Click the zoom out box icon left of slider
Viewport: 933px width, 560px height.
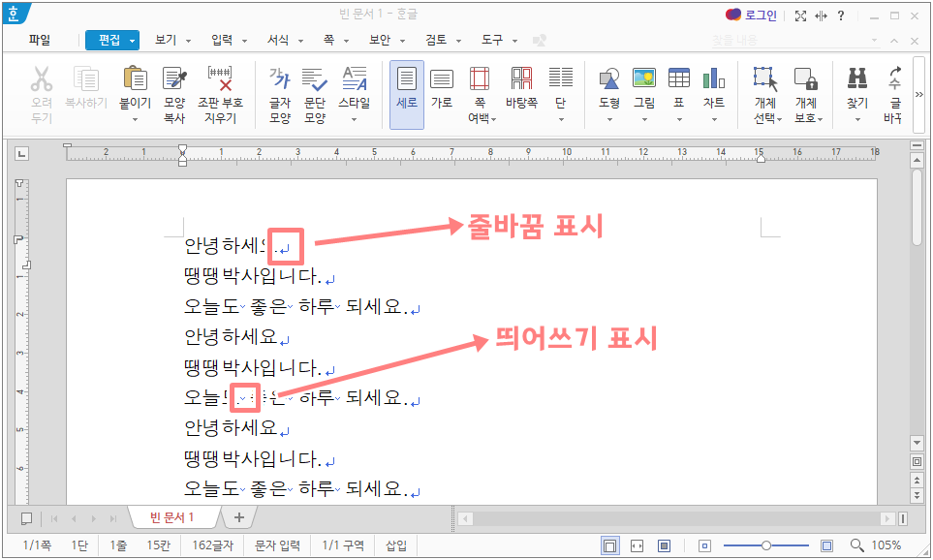pos(704,545)
